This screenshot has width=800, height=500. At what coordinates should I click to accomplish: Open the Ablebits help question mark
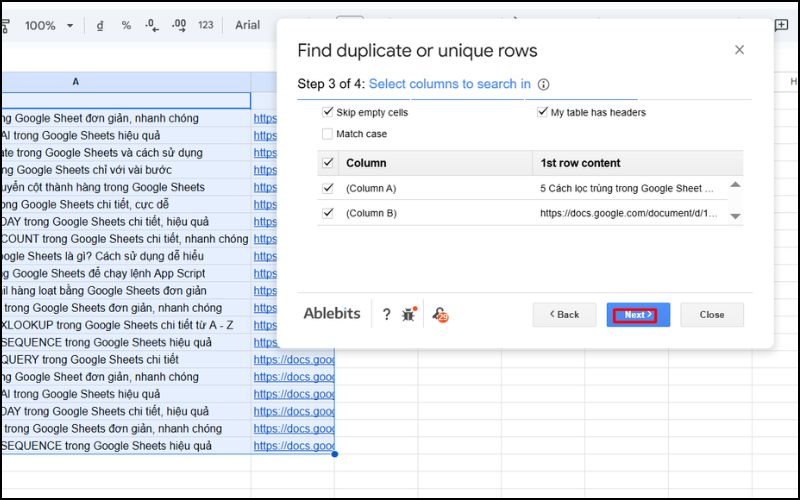pyautogui.click(x=387, y=314)
